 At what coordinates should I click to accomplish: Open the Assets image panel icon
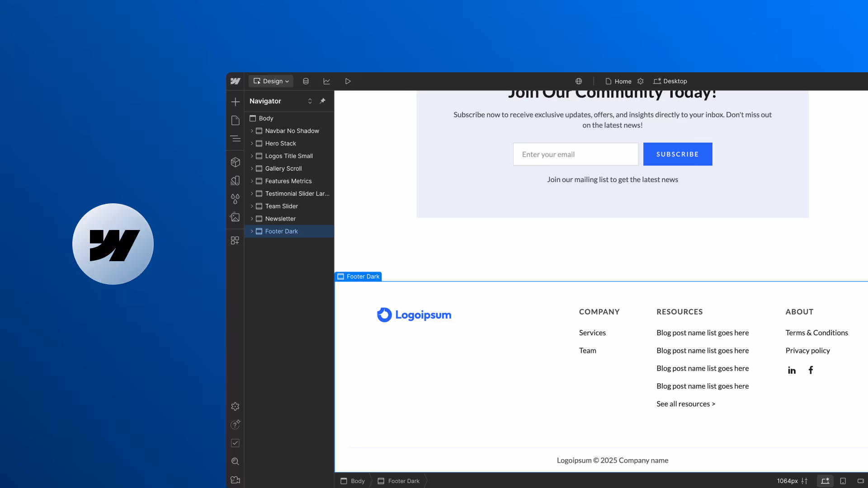[x=235, y=217]
